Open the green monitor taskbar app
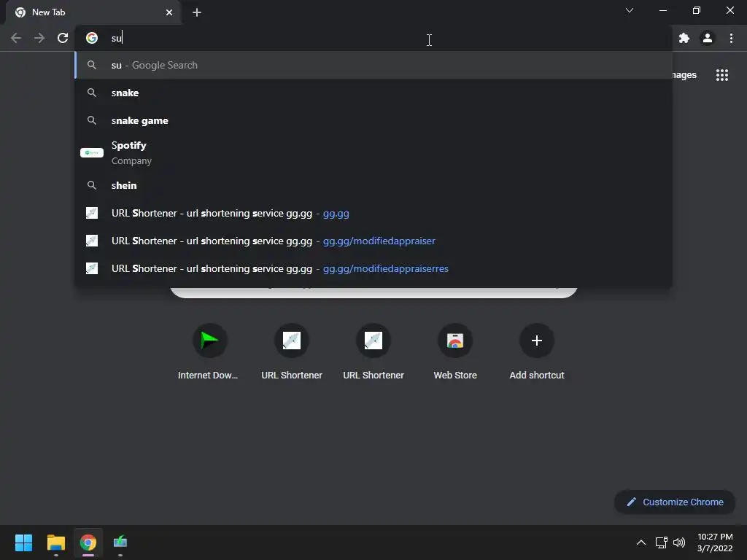Viewport: 747px width, 560px height. 120,542
